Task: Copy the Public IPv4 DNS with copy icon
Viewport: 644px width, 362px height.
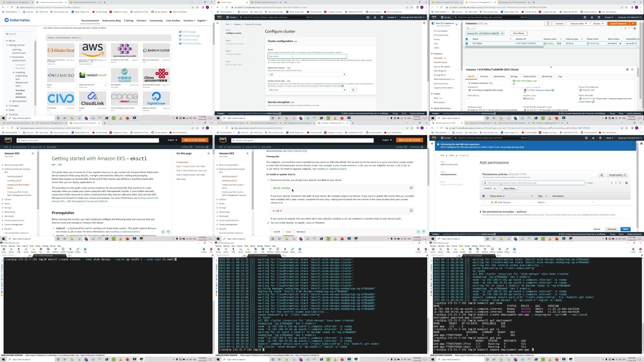Action: point(580,98)
